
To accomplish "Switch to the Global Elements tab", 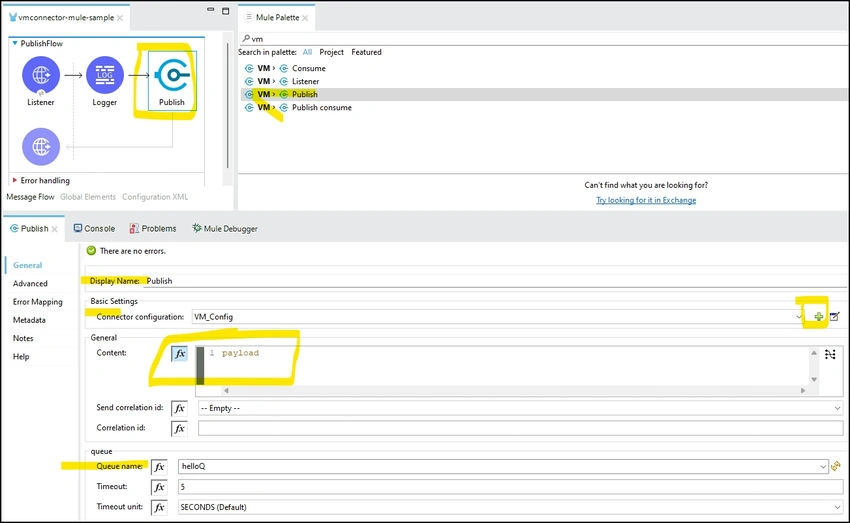I will 88,197.
